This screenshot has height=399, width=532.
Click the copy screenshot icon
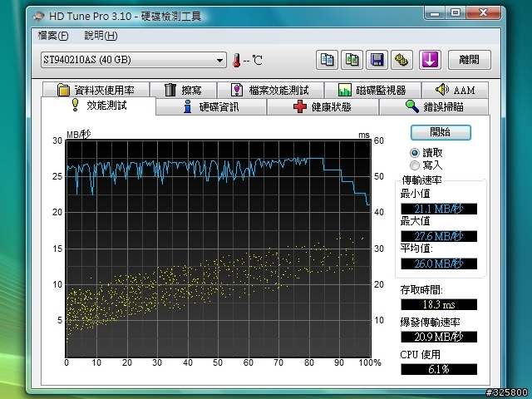(x=352, y=60)
